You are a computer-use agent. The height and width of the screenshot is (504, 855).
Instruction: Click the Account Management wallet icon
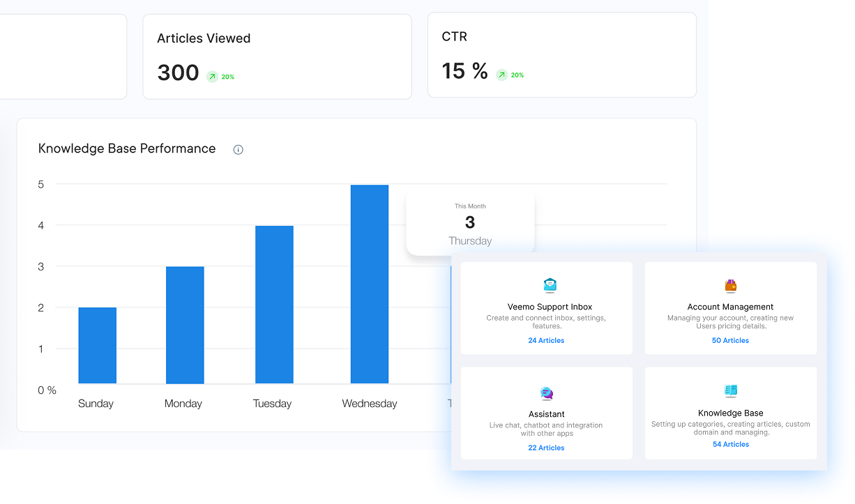click(x=731, y=286)
